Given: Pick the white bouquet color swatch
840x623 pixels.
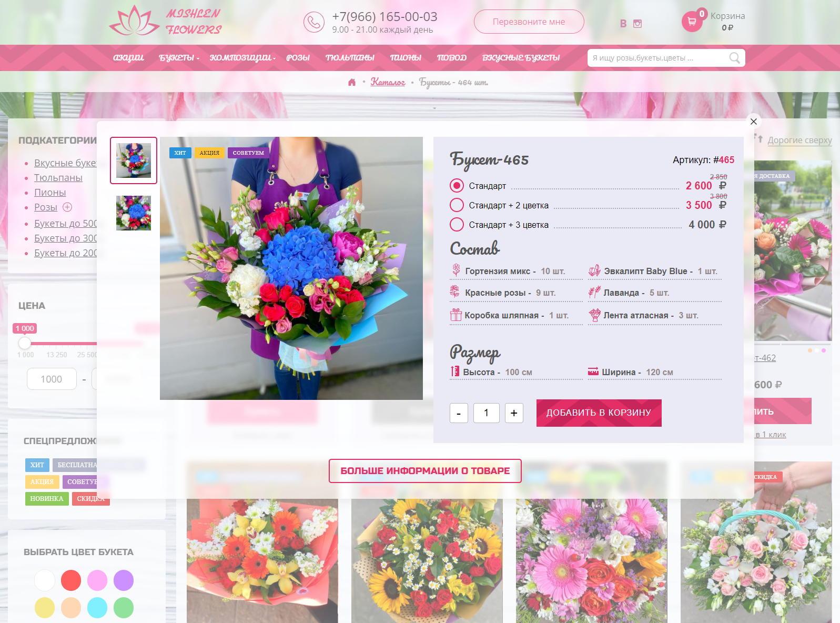Looking at the screenshot, I should (x=45, y=580).
